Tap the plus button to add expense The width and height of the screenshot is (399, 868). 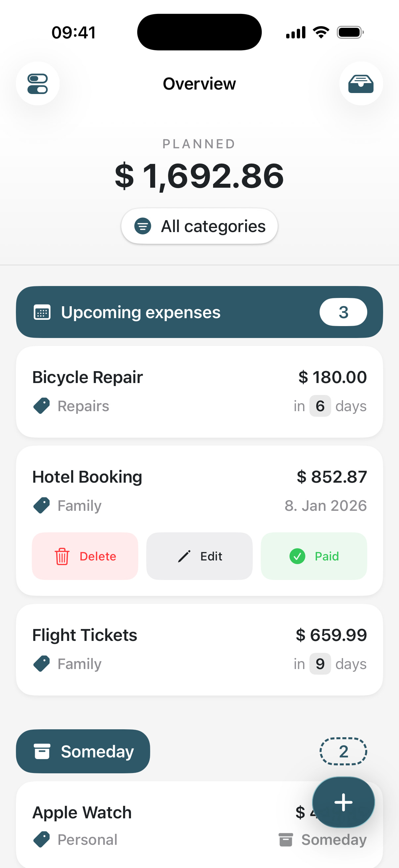click(x=343, y=802)
